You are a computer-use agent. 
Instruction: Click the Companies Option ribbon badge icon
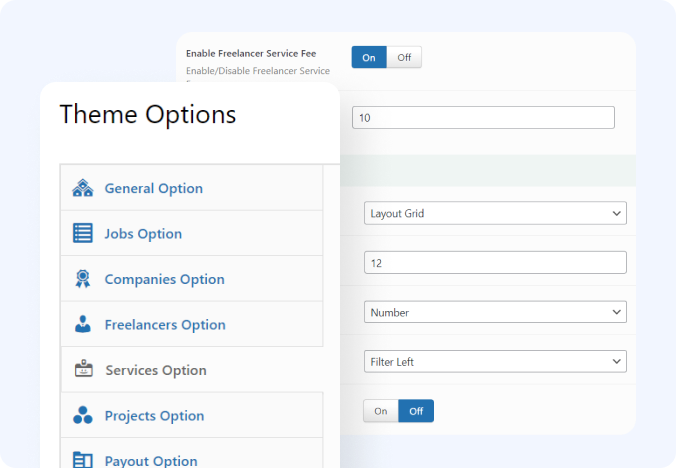pos(83,279)
